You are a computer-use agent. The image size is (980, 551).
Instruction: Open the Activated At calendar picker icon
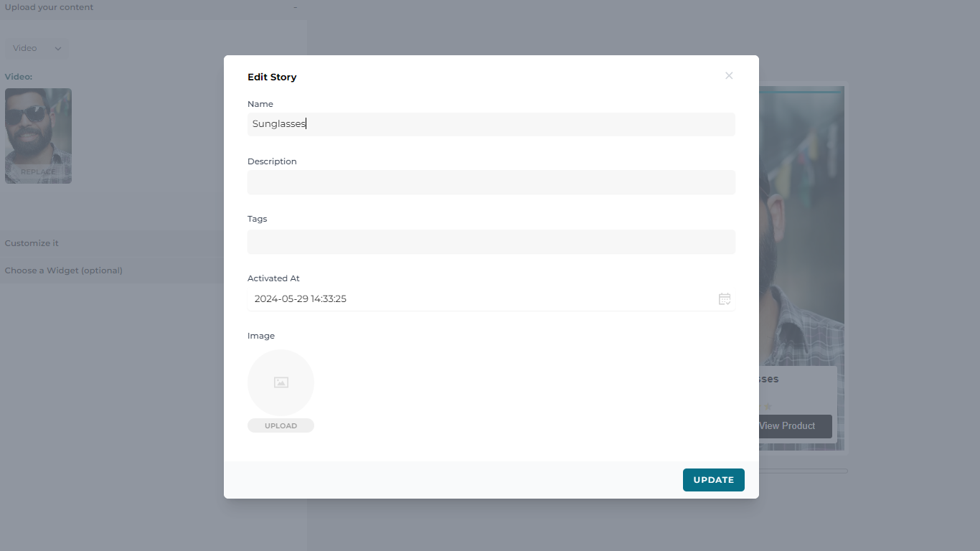[725, 299]
